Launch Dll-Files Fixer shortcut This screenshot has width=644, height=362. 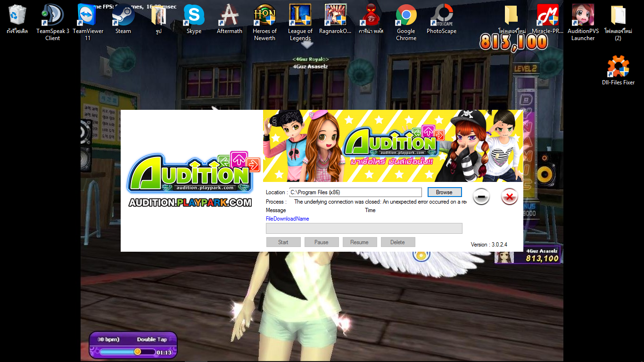(x=619, y=70)
